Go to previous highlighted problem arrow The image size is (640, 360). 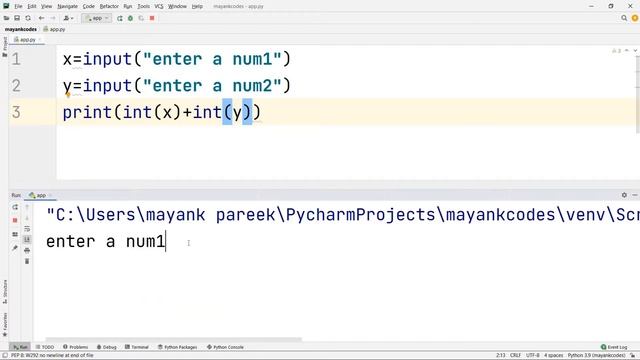click(x=627, y=51)
